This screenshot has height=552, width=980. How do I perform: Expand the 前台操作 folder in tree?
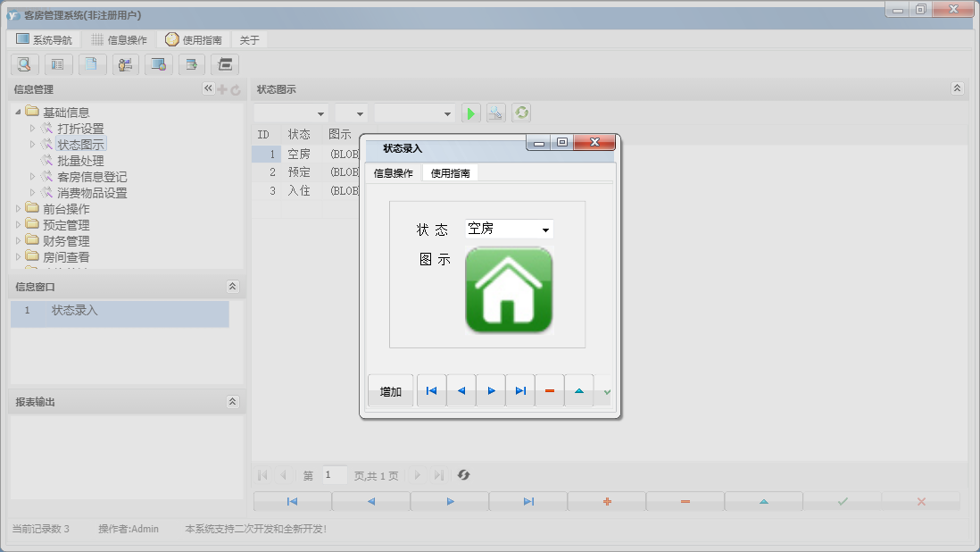point(19,209)
